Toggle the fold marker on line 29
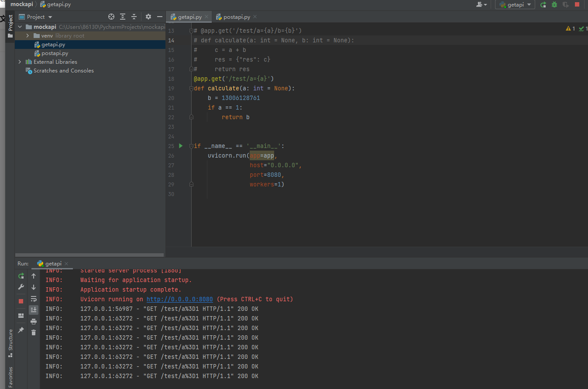The height and width of the screenshot is (389, 588). [191, 184]
